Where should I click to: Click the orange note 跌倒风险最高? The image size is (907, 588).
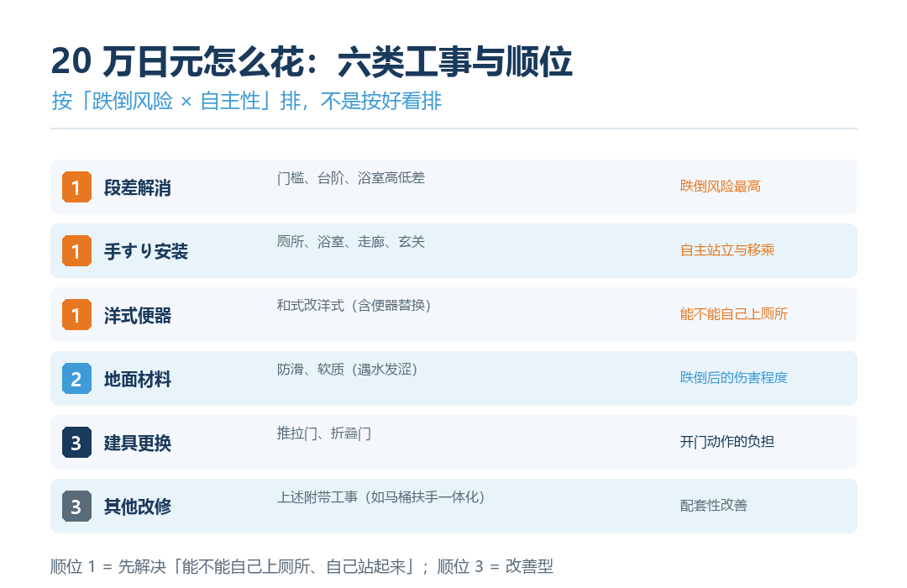pyautogui.click(x=721, y=186)
